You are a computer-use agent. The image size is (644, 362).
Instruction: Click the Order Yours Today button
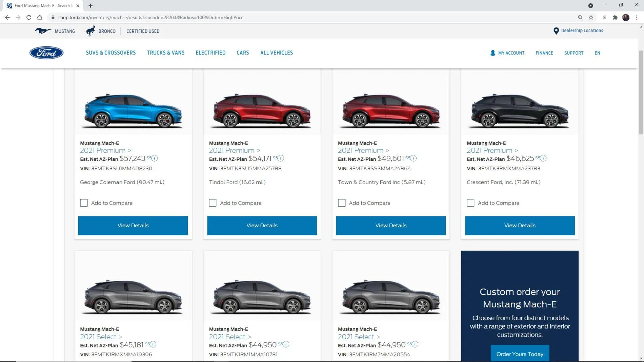point(520,354)
